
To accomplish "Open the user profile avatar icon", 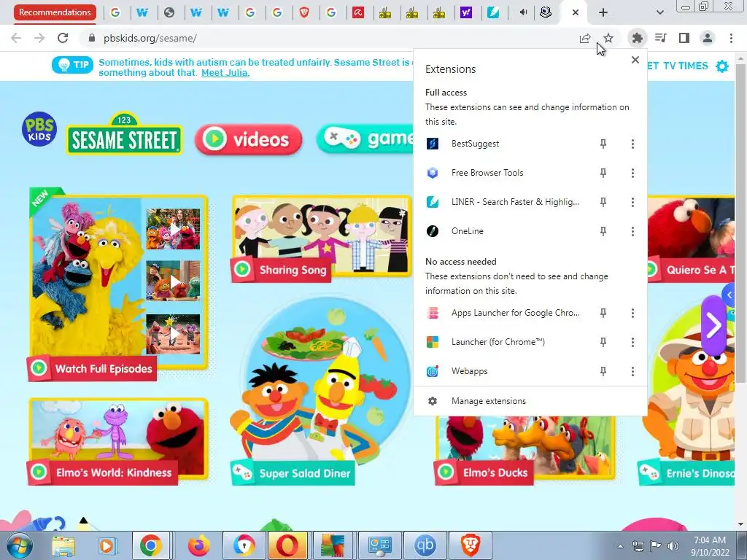I will pos(708,38).
